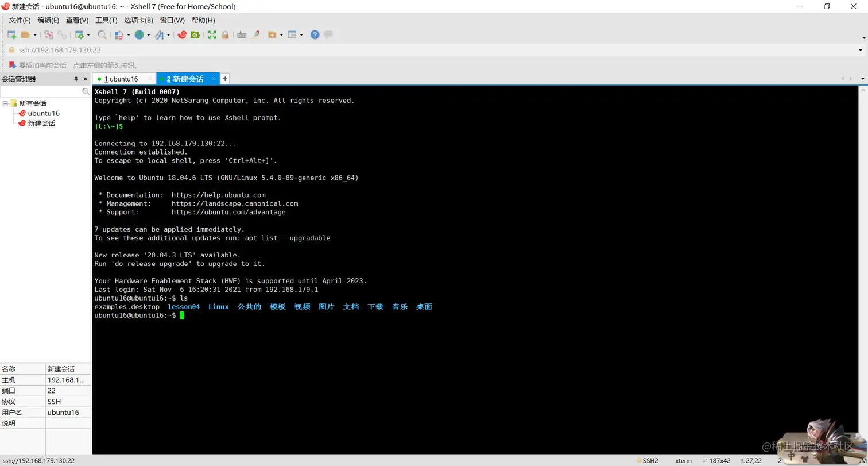Click the Font letter A icon
The image size is (868, 466).
[159, 35]
